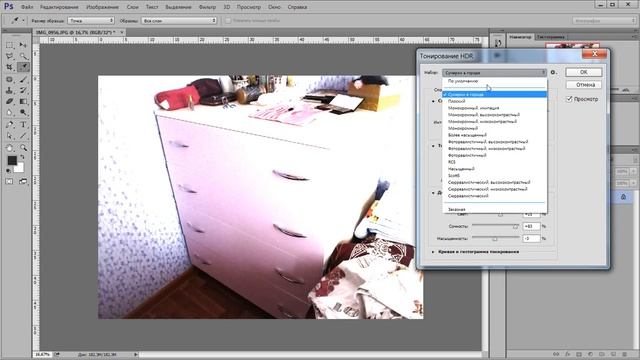Change the screen mode

pyautogui.click(x=23, y=181)
